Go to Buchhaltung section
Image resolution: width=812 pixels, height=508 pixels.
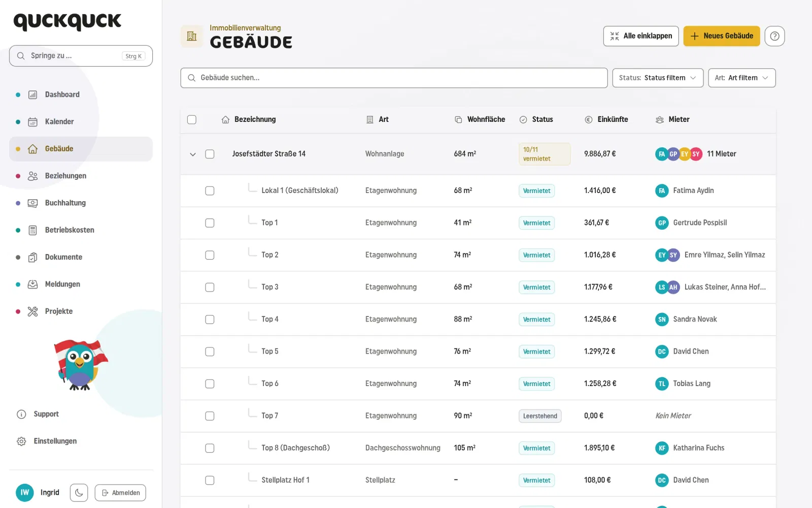pyautogui.click(x=81, y=203)
